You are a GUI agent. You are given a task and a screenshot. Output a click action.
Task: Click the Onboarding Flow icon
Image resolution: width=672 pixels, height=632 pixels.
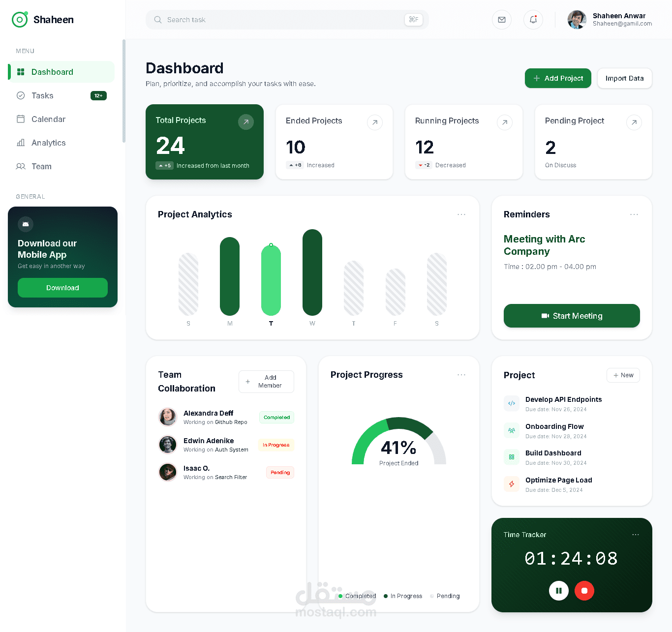coord(512,430)
